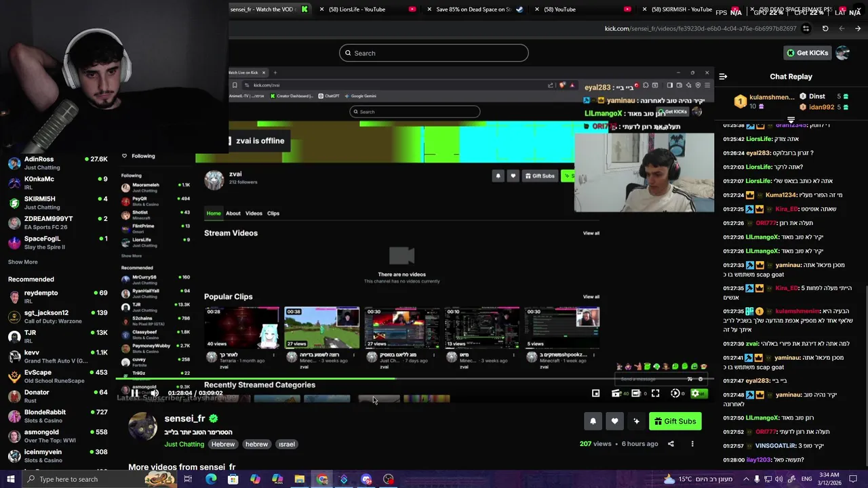Open recommended channel sgt_jackson12
The height and width of the screenshot is (488, 868).
(x=58, y=317)
